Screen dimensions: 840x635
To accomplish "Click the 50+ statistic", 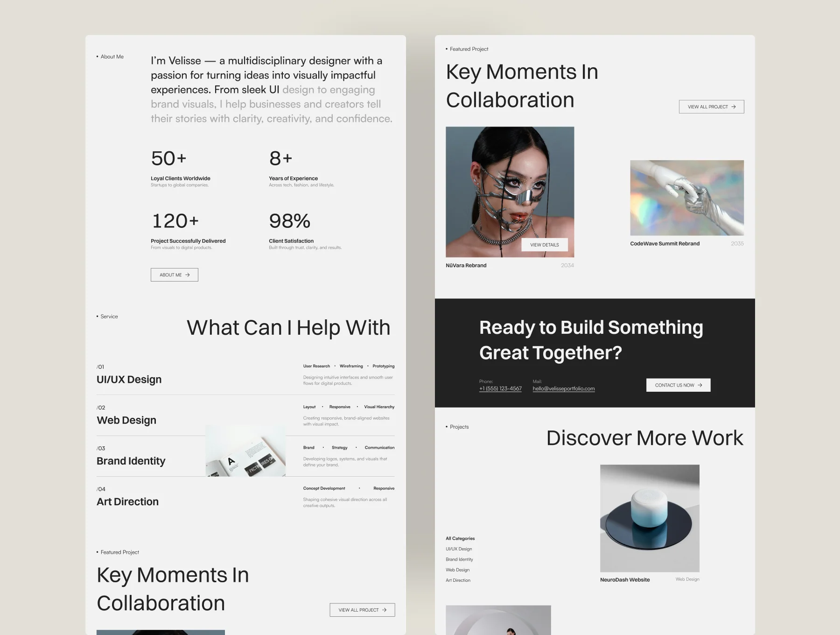I will click(168, 158).
